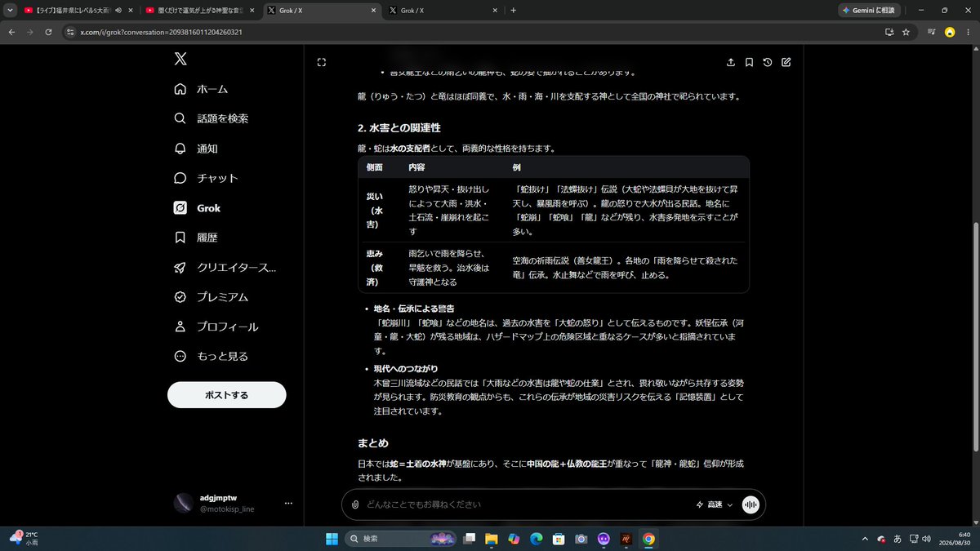The image size is (980, 551).
Task: Click the X logo in the sidebar
Action: click(x=180, y=59)
